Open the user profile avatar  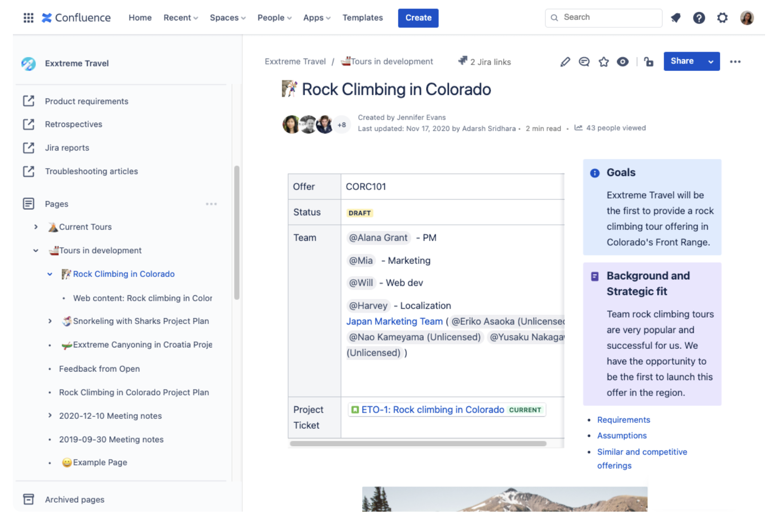point(746,18)
